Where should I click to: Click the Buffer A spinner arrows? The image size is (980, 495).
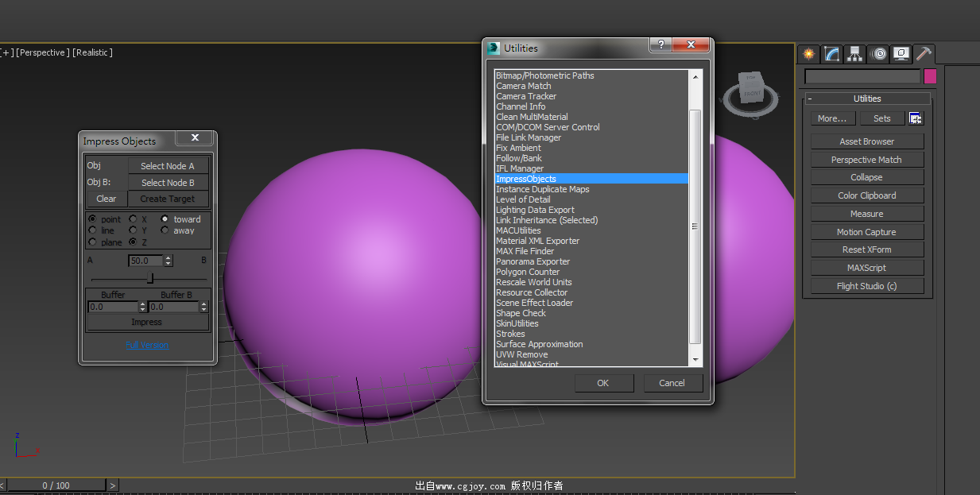coord(143,307)
